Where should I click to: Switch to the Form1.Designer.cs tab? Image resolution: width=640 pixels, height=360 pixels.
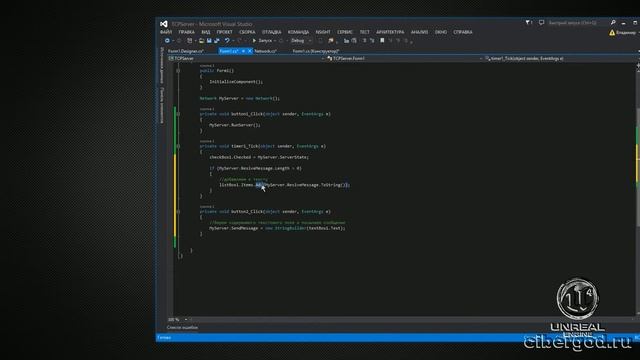[186, 51]
